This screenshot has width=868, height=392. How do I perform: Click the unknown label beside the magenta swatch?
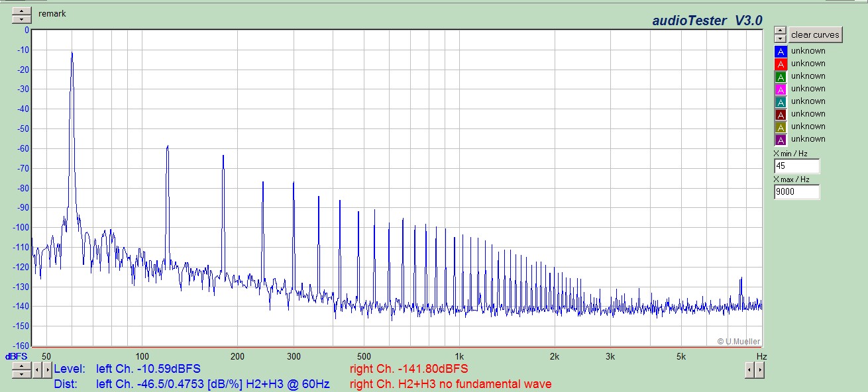pos(808,89)
